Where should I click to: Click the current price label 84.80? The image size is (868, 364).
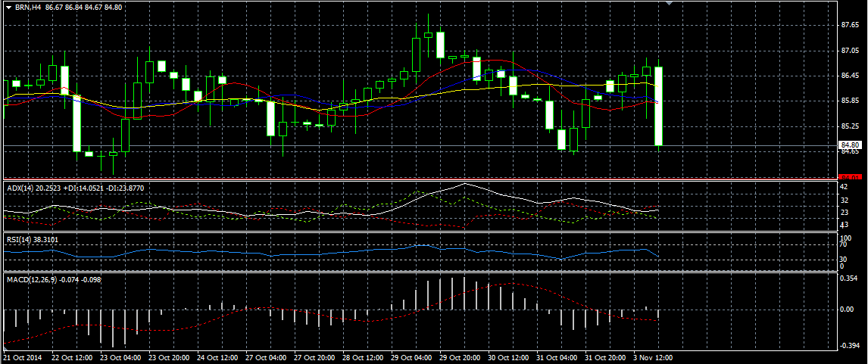click(850, 146)
